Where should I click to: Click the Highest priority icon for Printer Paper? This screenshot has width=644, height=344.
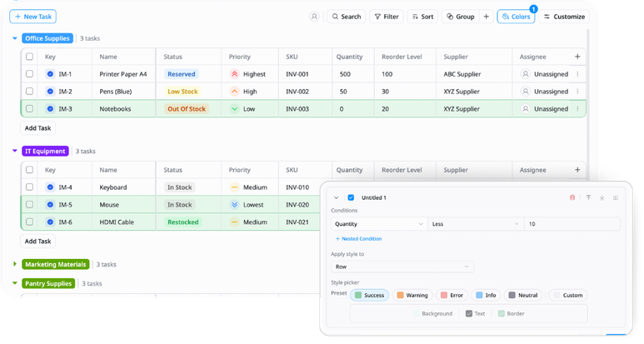(234, 74)
